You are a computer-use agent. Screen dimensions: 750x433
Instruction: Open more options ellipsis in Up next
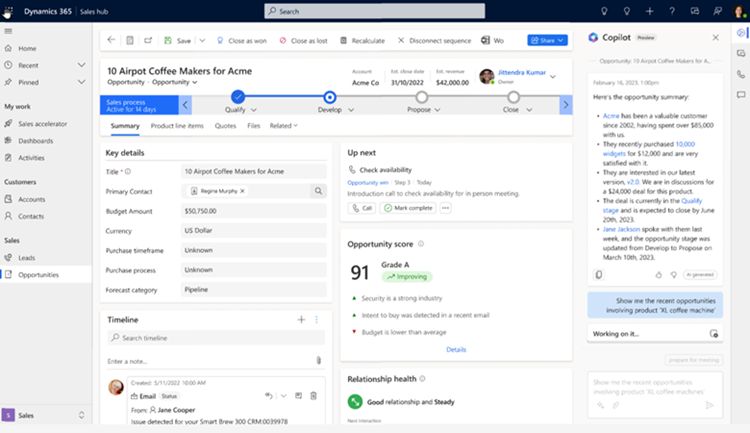click(445, 208)
